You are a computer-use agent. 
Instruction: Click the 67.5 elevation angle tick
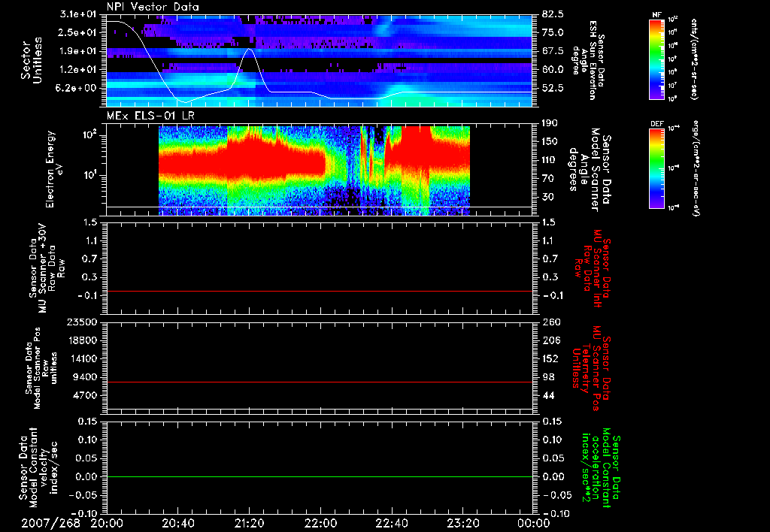[553, 51]
